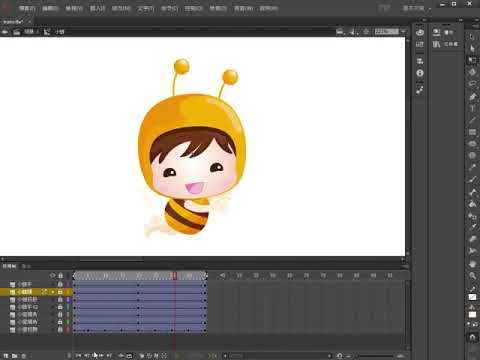Open the Swatches panel icon

pos(420,44)
